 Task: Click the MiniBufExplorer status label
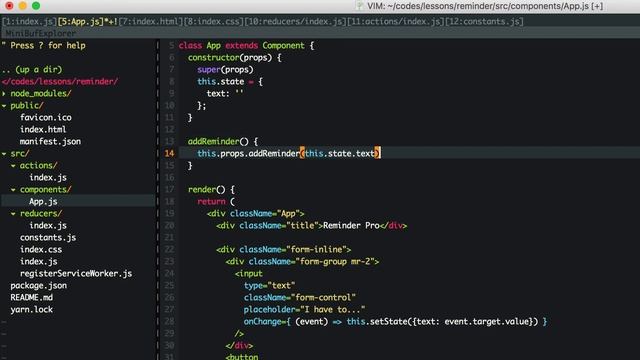[41, 33]
